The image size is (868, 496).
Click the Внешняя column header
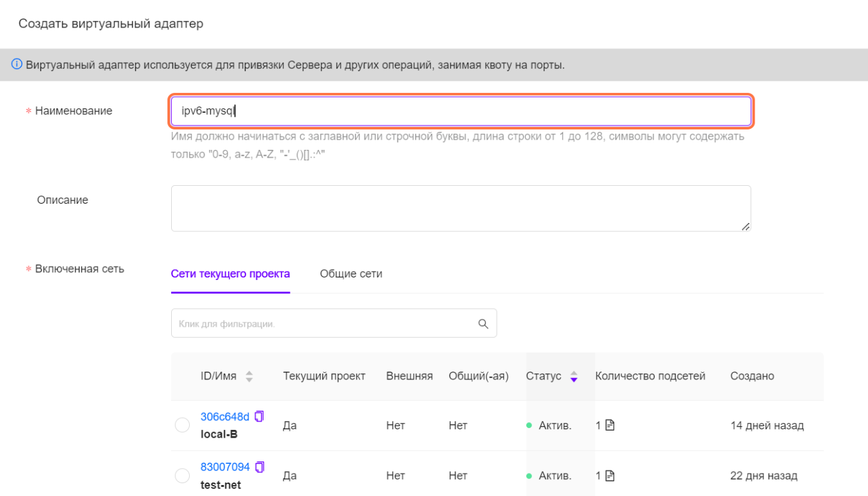(x=409, y=376)
